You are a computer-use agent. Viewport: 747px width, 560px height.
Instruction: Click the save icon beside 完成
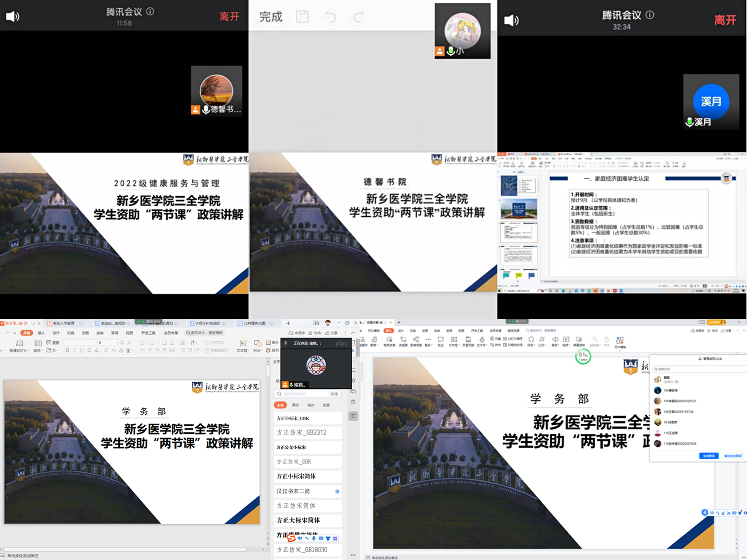click(302, 17)
